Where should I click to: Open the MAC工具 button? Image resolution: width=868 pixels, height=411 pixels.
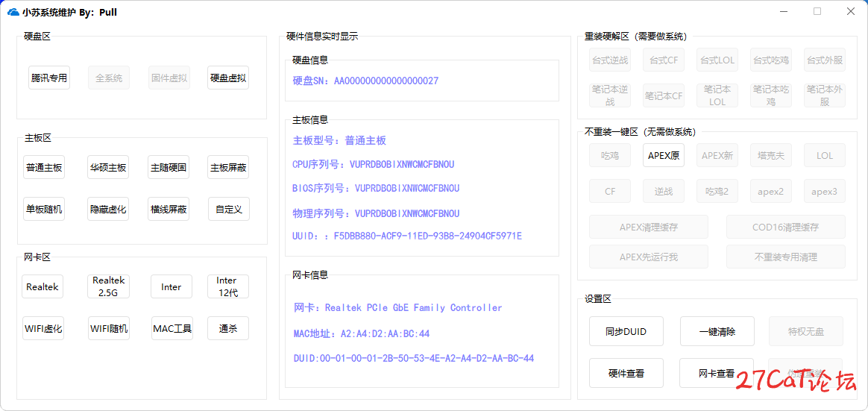click(172, 328)
